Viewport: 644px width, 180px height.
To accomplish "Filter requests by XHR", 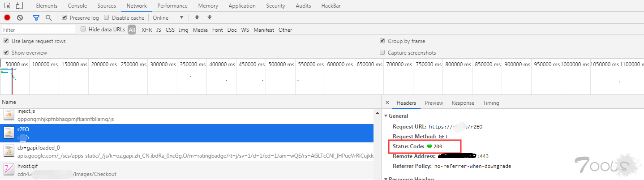I will coord(147,30).
